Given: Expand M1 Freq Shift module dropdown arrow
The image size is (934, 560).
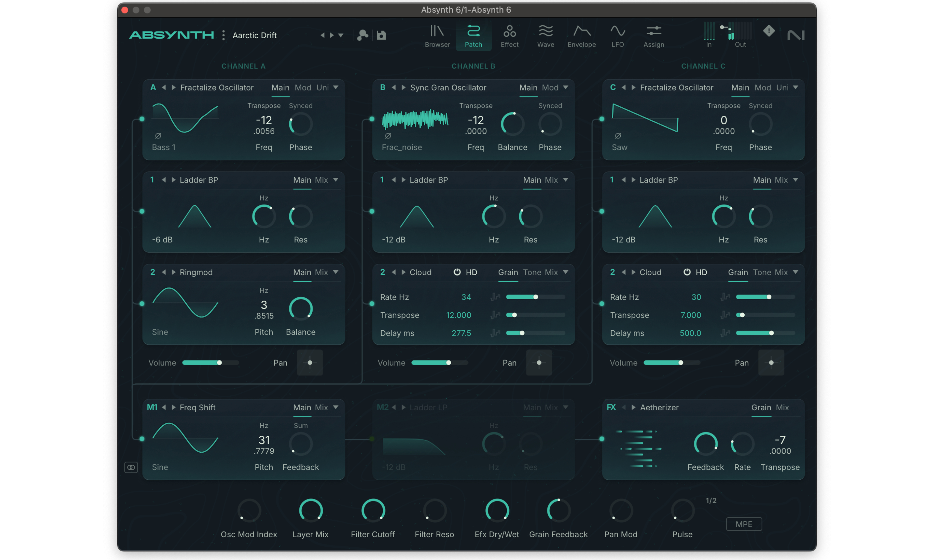Looking at the screenshot, I should click(x=336, y=407).
